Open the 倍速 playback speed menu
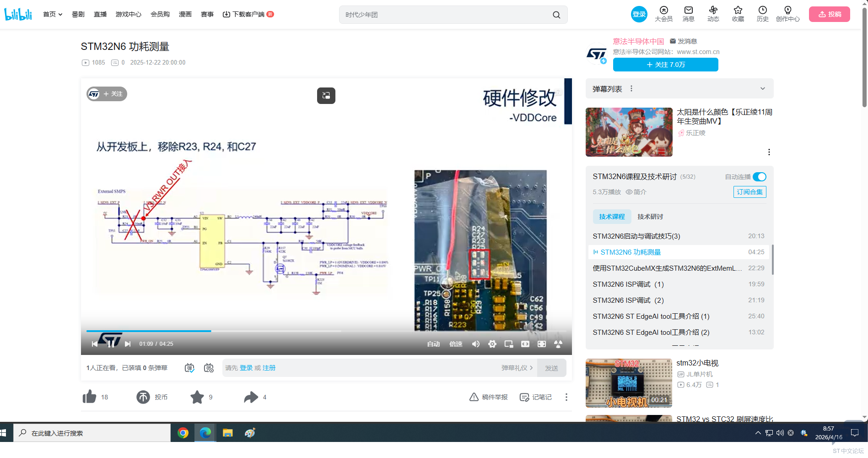Viewport: 868px width, 458px height. point(456,344)
